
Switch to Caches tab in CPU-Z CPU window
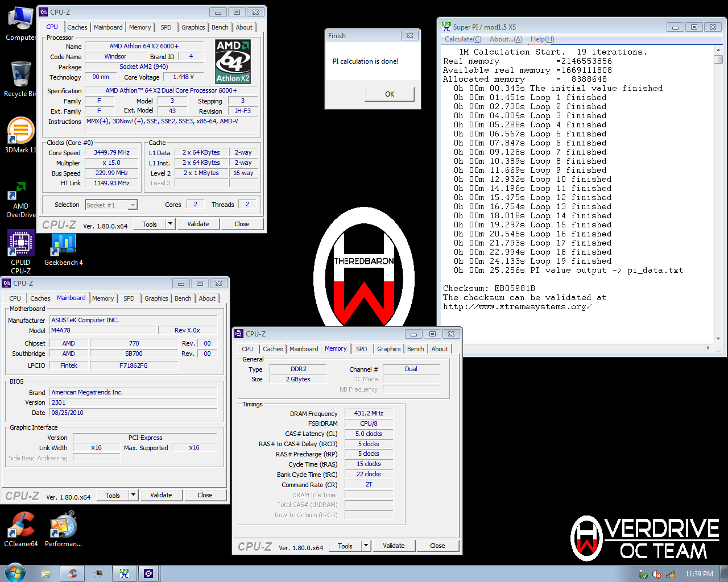[77, 27]
